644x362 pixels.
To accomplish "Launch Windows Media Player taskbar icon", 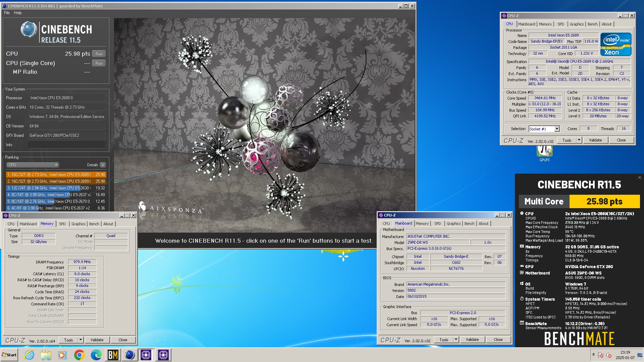I will click(x=62, y=355).
